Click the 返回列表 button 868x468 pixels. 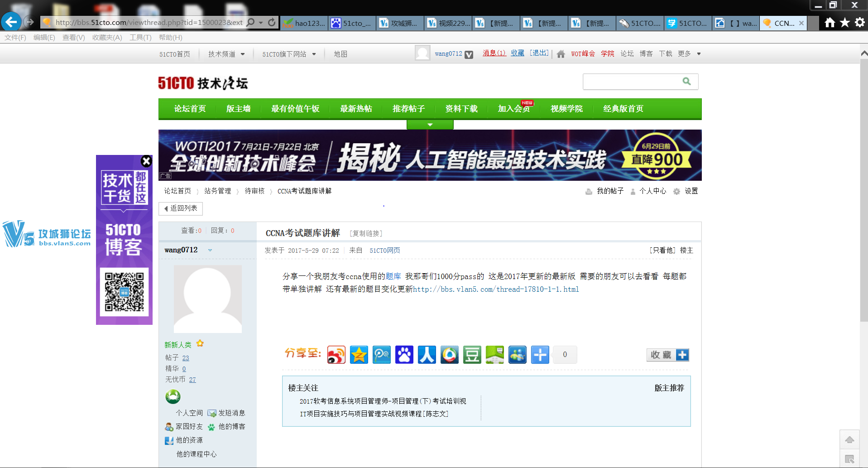point(181,208)
